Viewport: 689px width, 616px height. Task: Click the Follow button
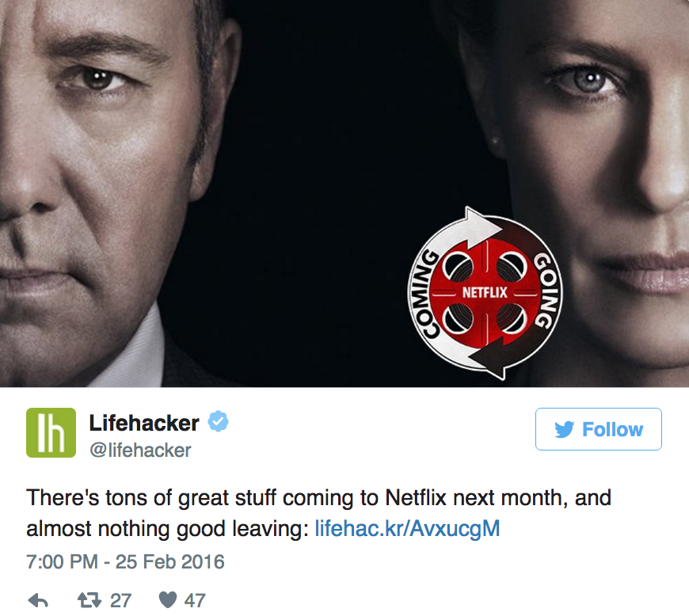(x=598, y=429)
